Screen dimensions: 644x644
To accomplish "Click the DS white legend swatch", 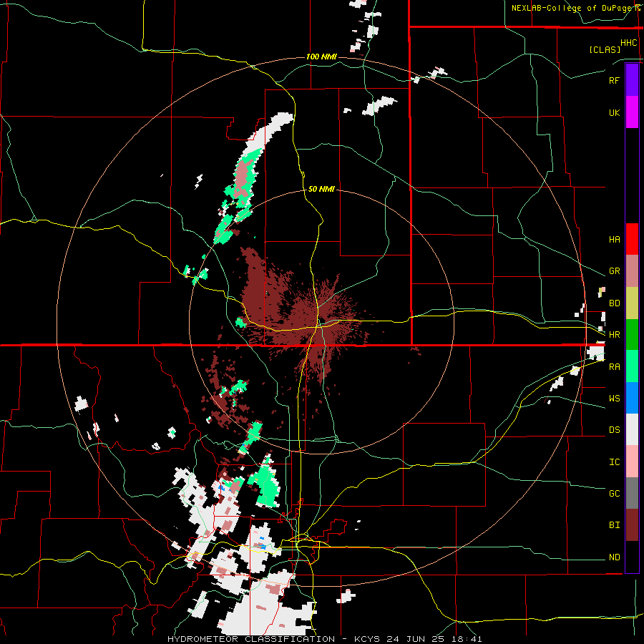I will [x=632, y=429].
